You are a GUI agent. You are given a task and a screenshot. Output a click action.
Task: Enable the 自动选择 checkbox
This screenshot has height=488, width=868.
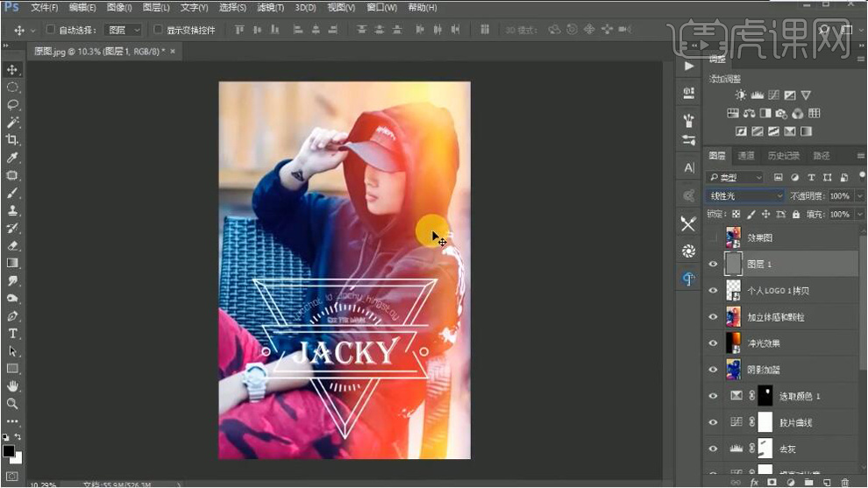click(50, 29)
